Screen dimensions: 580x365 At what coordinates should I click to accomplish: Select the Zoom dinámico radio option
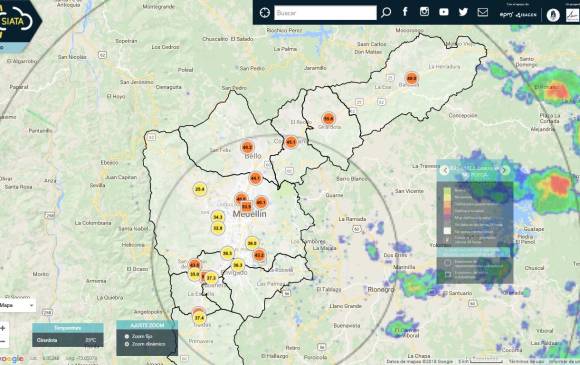pos(127,344)
